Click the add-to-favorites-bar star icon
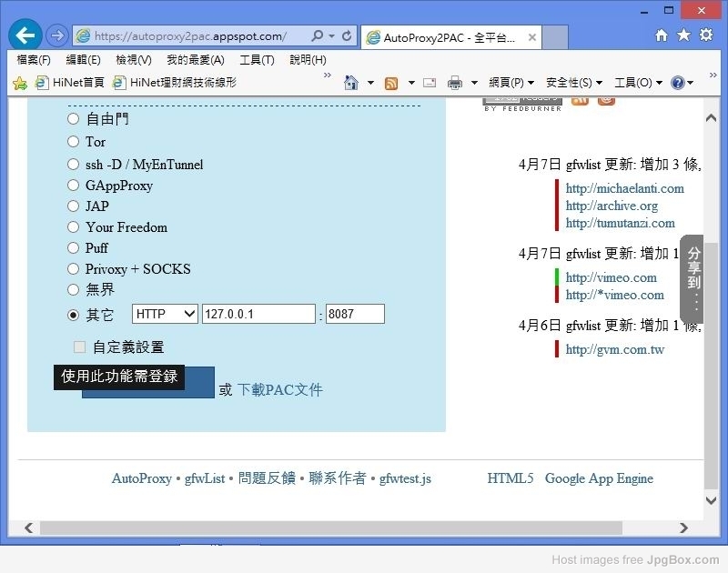This screenshot has height=573, width=728. [x=20, y=83]
